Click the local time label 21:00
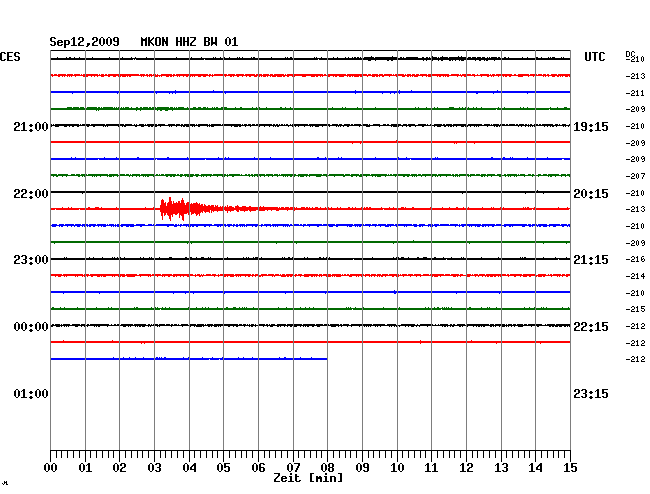 click(x=31, y=126)
